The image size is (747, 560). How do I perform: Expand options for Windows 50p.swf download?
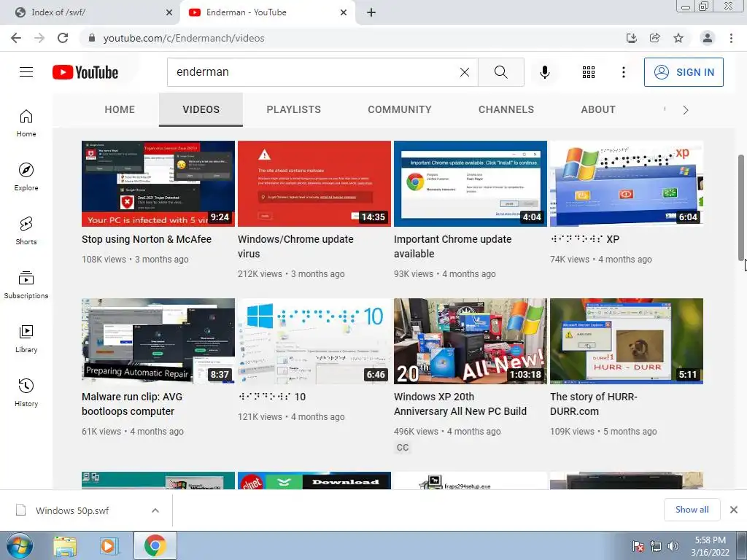[155, 510]
